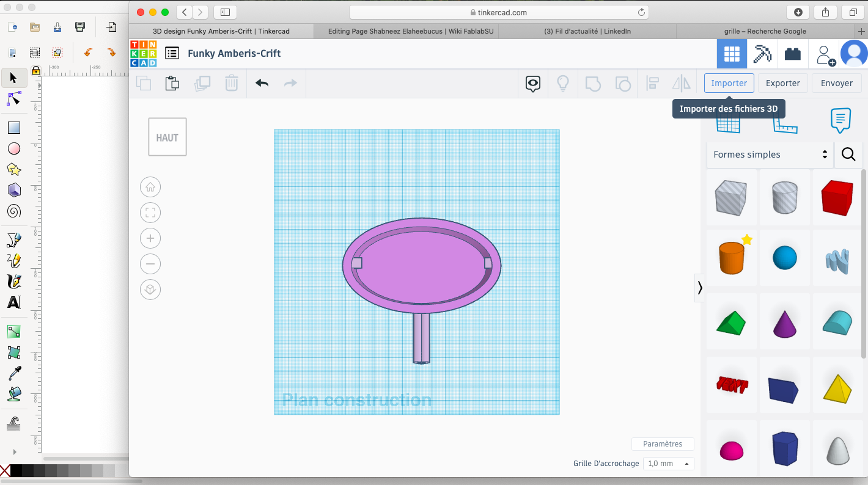Toggle the Inkscape guide lock icon

(35, 71)
